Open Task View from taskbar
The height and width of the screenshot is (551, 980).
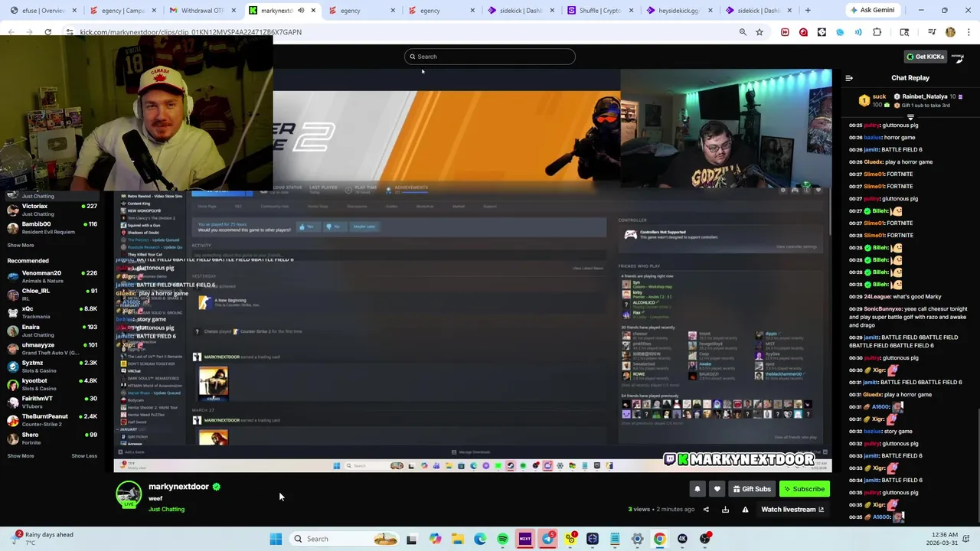point(411,540)
